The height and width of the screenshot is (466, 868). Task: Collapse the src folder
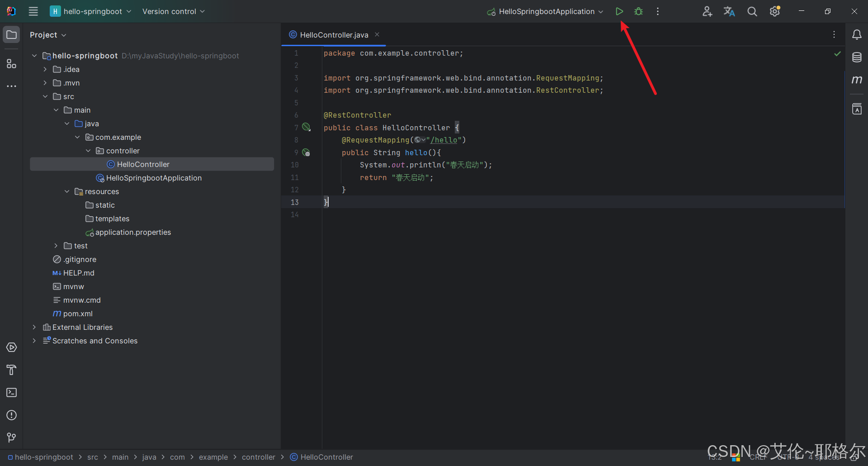coord(45,96)
